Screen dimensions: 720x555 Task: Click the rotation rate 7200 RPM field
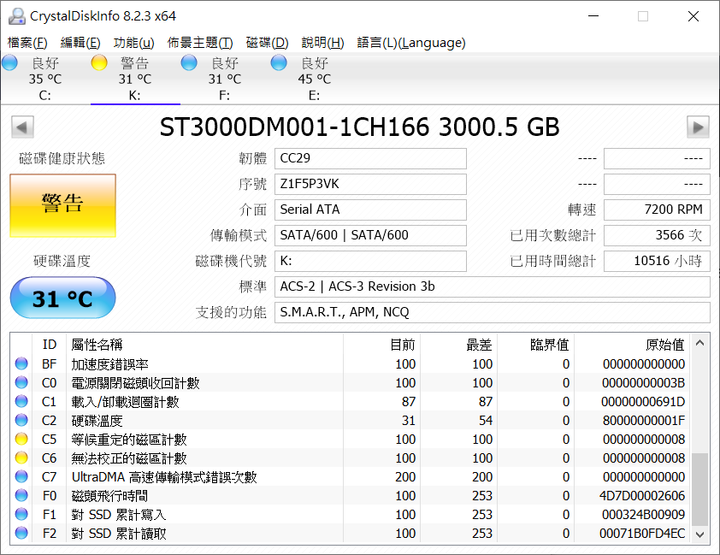pos(657,210)
